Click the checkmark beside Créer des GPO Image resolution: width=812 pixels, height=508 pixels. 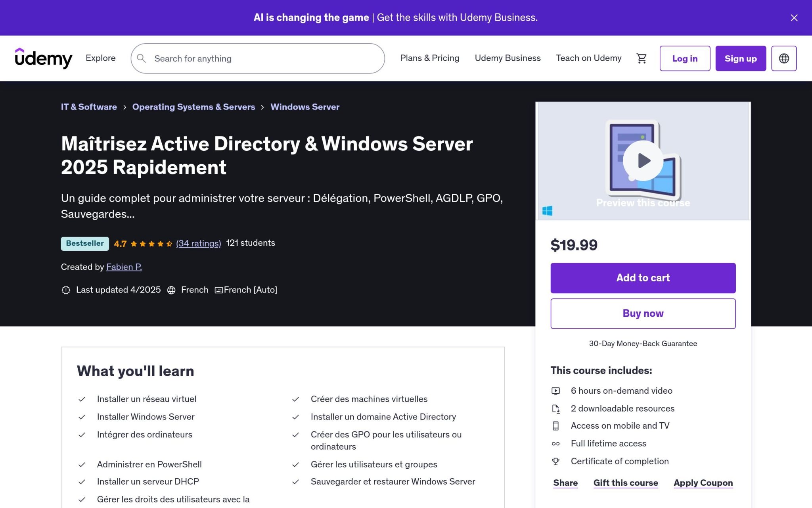pos(295,435)
